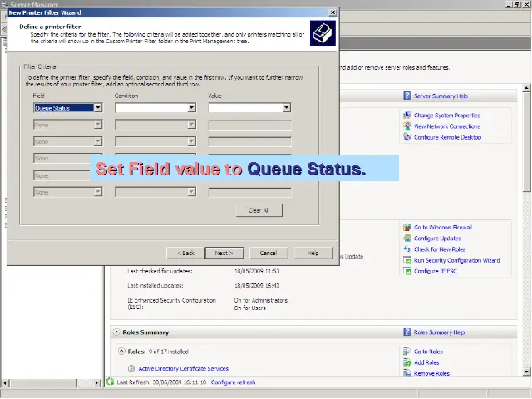Click the Change System Properties icon
The width and height of the screenshot is (532, 399).
tap(407, 116)
